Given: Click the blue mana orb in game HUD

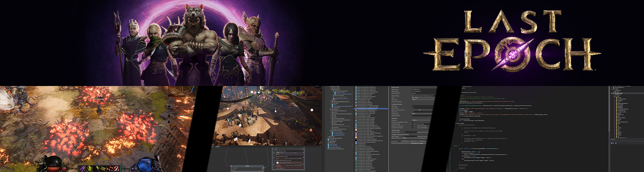Looking at the screenshot, I should 145,165.
